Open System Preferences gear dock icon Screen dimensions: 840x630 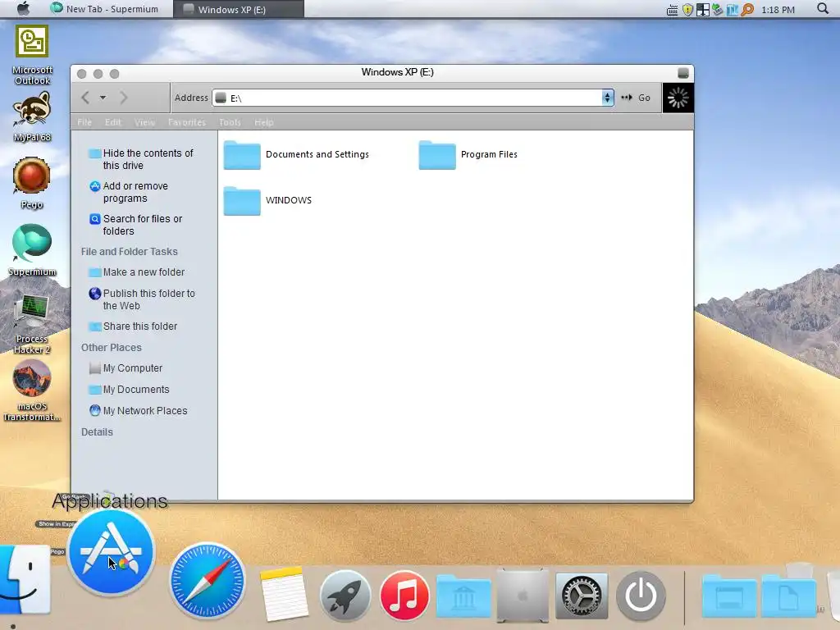point(582,596)
